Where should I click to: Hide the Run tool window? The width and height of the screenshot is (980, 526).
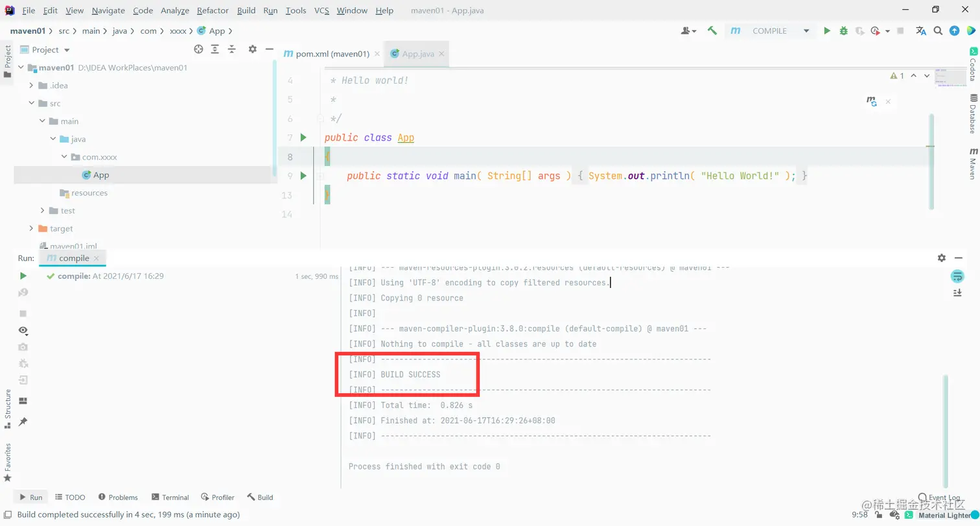point(959,257)
